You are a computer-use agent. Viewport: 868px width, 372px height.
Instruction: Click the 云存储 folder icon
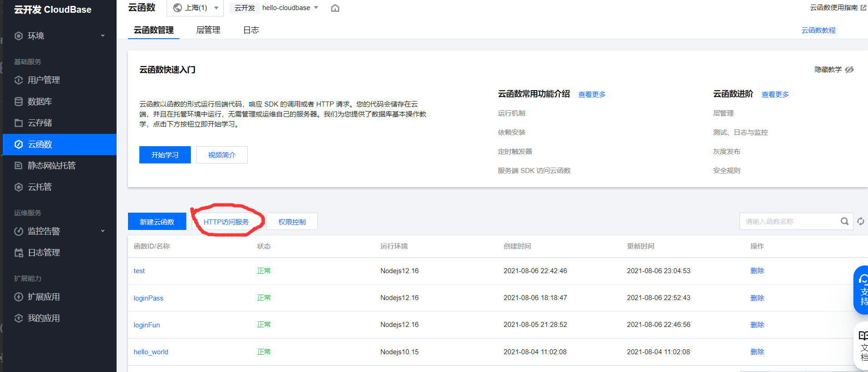[19, 123]
